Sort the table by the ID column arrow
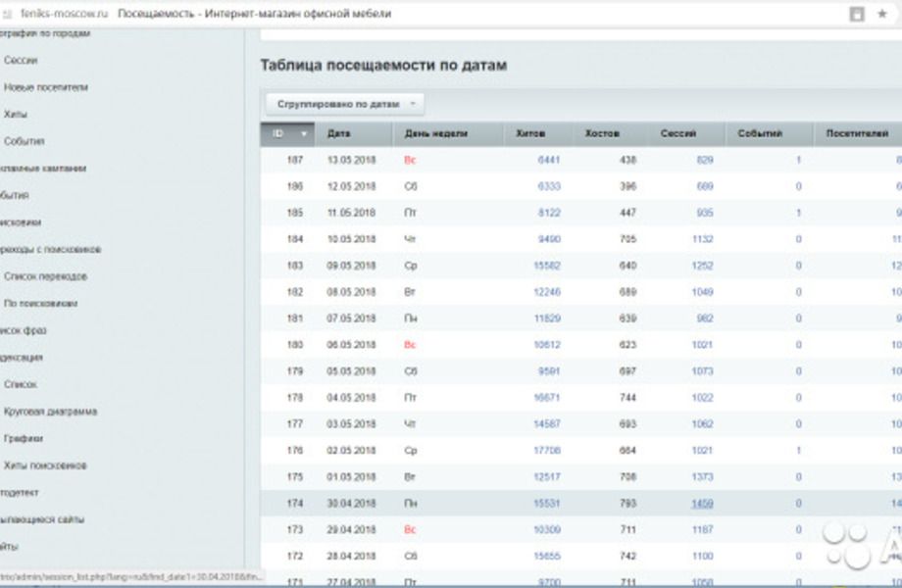902x588 pixels. pyautogui.click(x=304, y=134)
